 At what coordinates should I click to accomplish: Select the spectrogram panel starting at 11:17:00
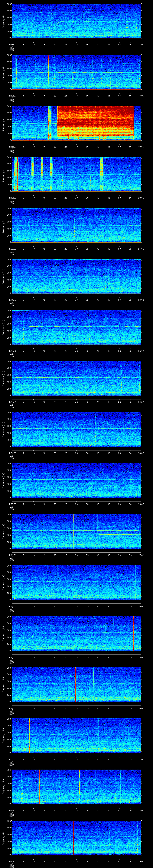(76, 72)
